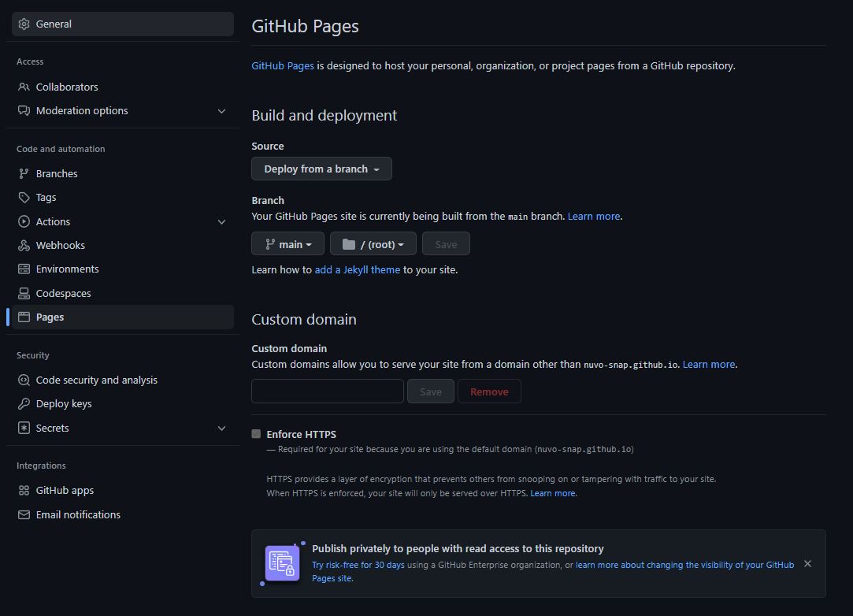Open Branches settings
The height and width of the screenshot is (616, 853).
(123, 173)
